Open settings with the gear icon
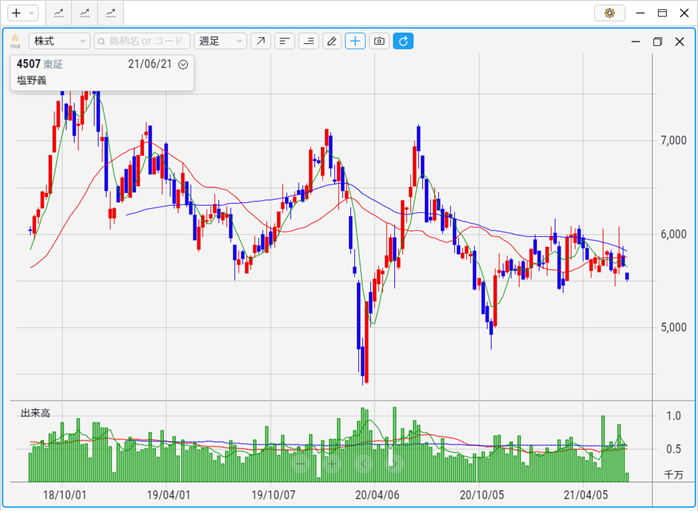698x511 pixels. click(x=609, y=13)
